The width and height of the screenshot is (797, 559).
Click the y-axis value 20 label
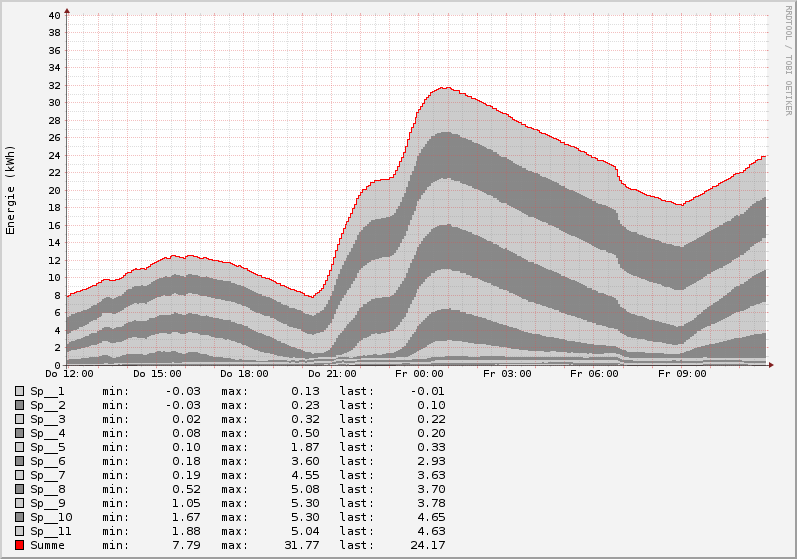[x=55, y=190]
